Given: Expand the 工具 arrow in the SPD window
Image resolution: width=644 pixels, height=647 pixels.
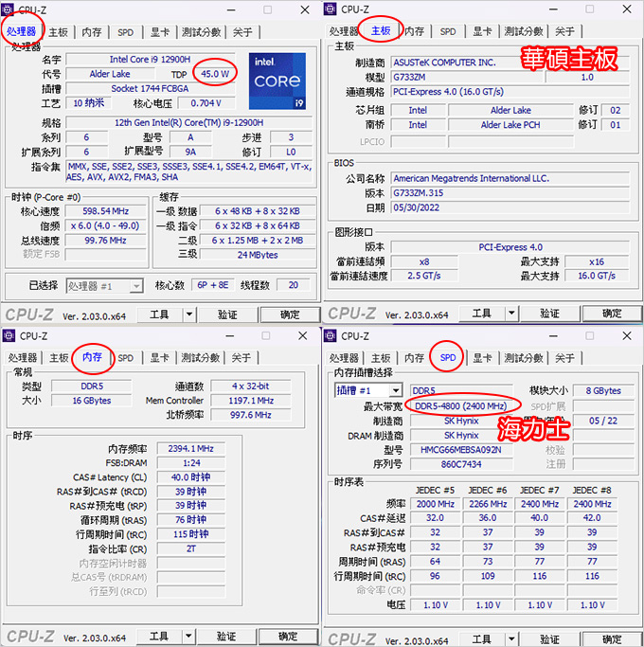Looking at the screenshot, I should point(511,638).
